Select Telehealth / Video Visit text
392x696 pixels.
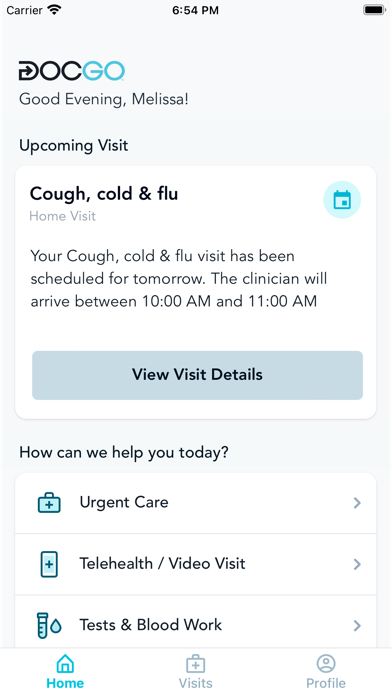click(x=162, y=564)
